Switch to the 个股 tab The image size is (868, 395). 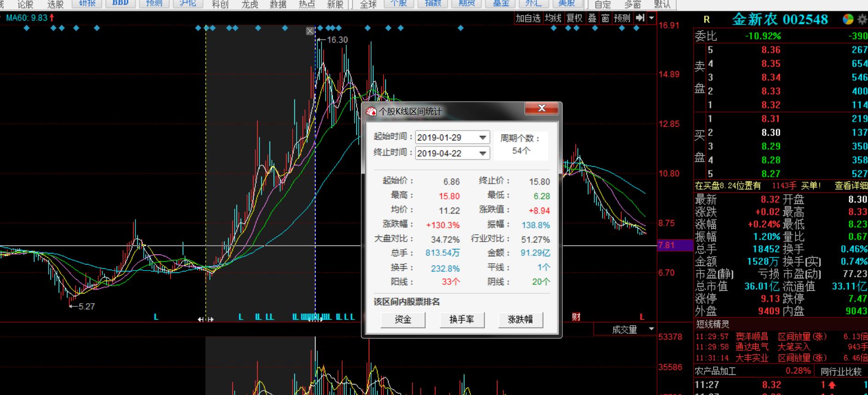(x=399, y=3)
